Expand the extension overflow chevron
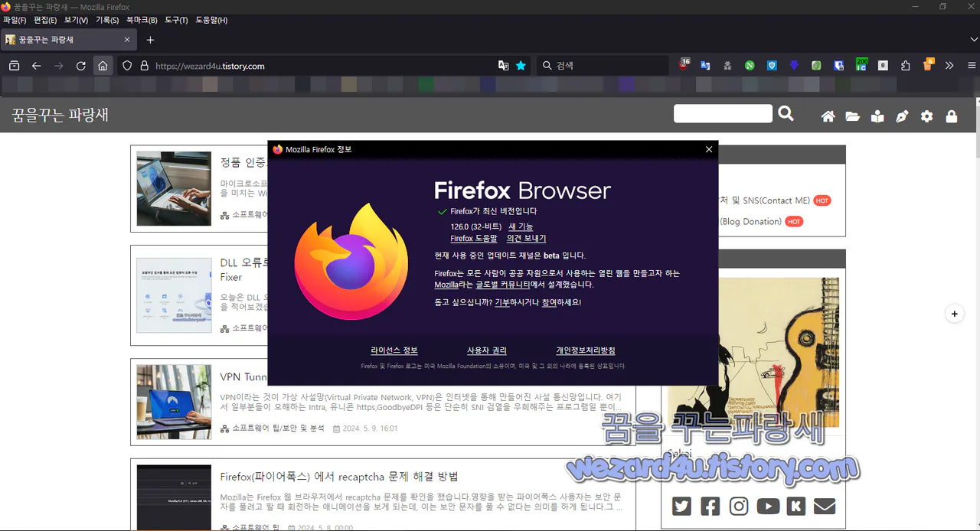Viewport: 980px width, 531px height. click(x=949, y=65)
